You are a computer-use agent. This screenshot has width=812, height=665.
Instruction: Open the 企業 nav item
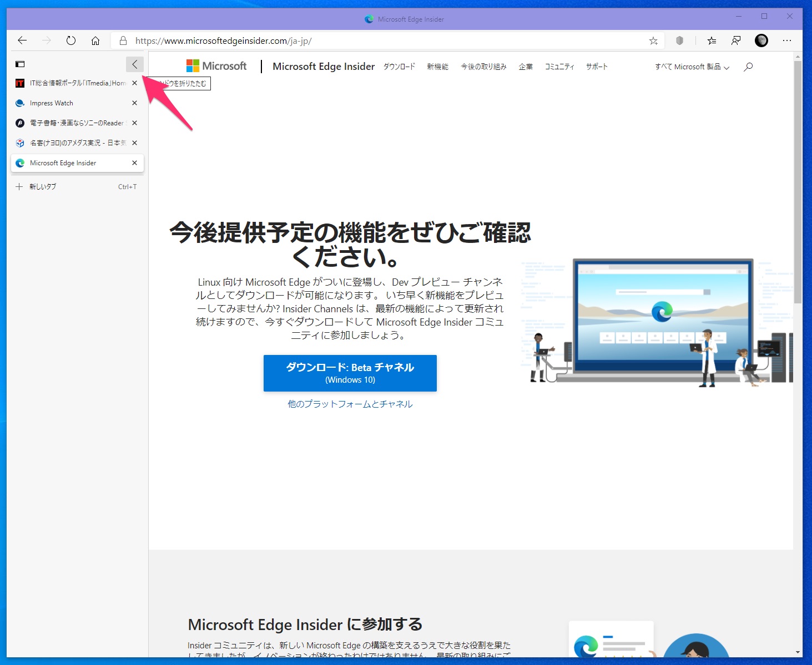526,67
